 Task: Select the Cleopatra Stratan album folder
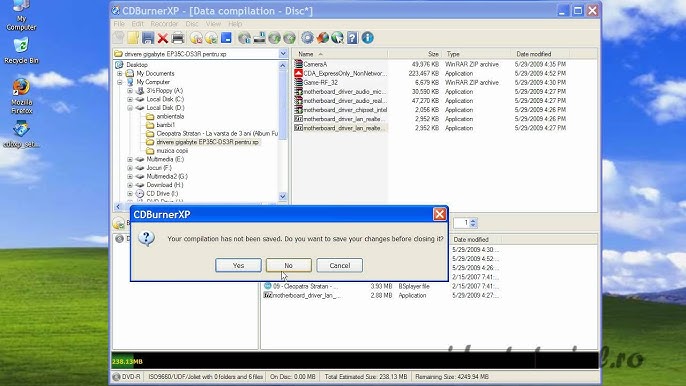pos(217,133)
